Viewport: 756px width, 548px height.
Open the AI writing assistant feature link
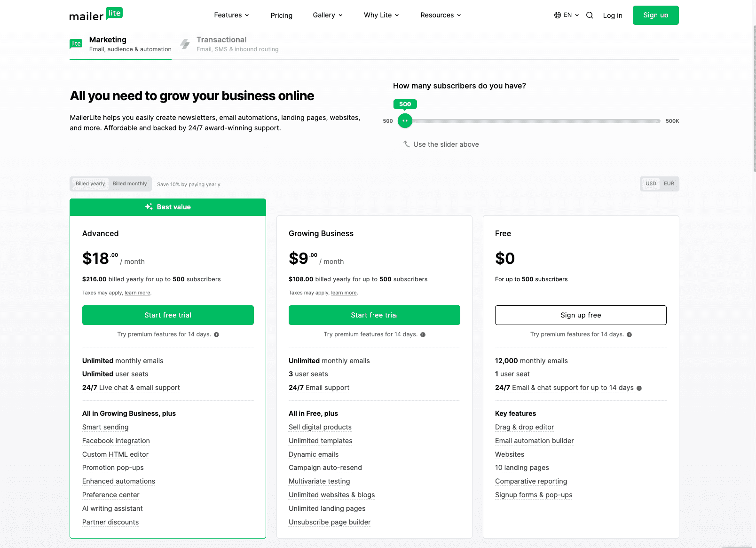112,508
